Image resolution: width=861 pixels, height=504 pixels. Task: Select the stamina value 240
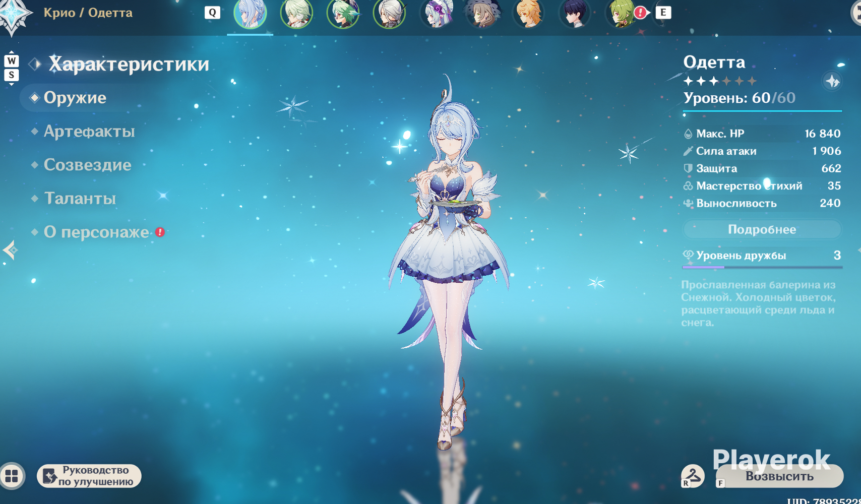830,203
